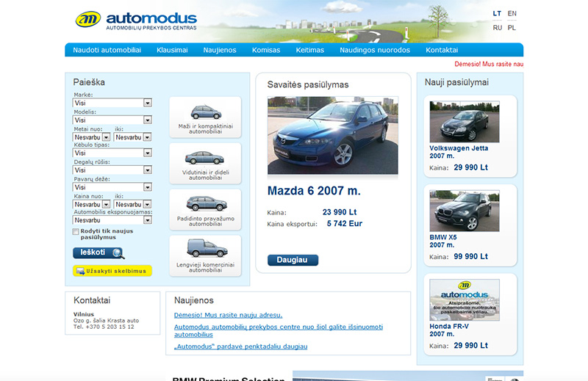Click the Daugiau button

(x=293, y=260)
